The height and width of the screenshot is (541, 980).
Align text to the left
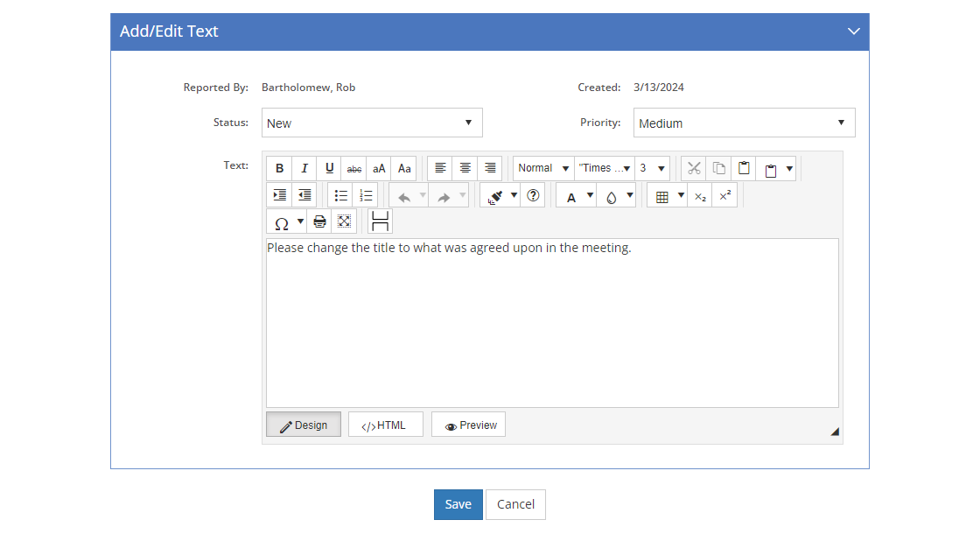440,168
